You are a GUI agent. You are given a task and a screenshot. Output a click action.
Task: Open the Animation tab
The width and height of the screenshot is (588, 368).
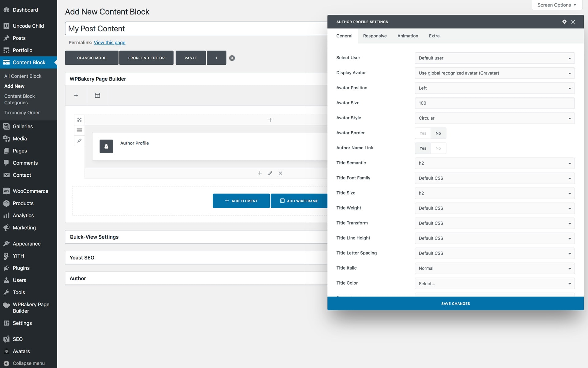pyautogui.click(x=408, y=36)
